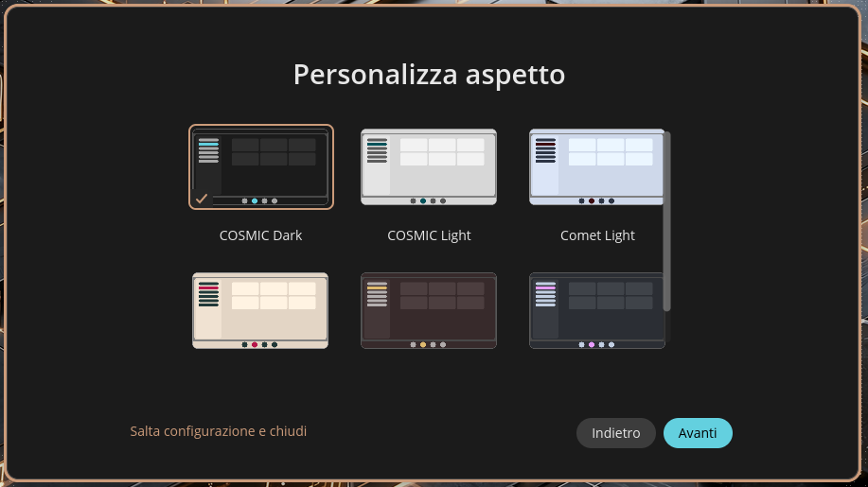868x487 pixels.
Task: Click the red accent dot in beige theme preview
Action: coord(255,345)
